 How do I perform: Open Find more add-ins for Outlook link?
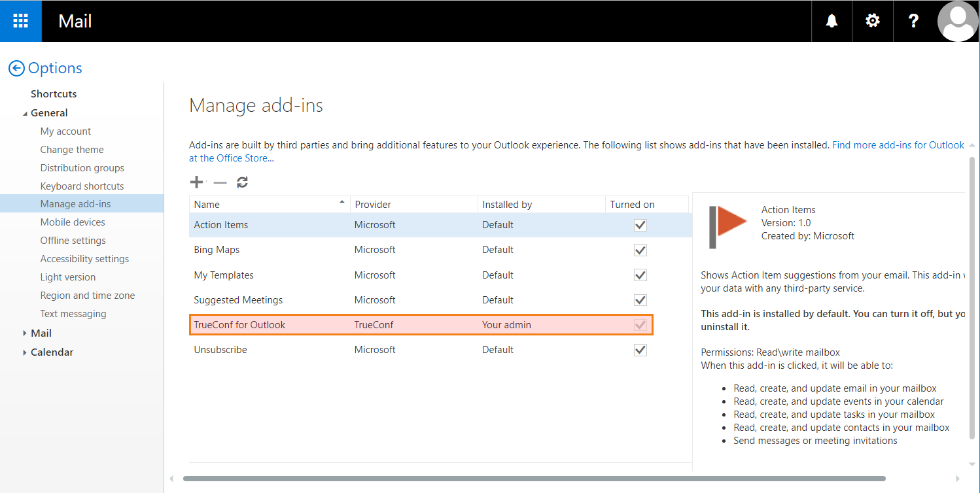point(898,145)
